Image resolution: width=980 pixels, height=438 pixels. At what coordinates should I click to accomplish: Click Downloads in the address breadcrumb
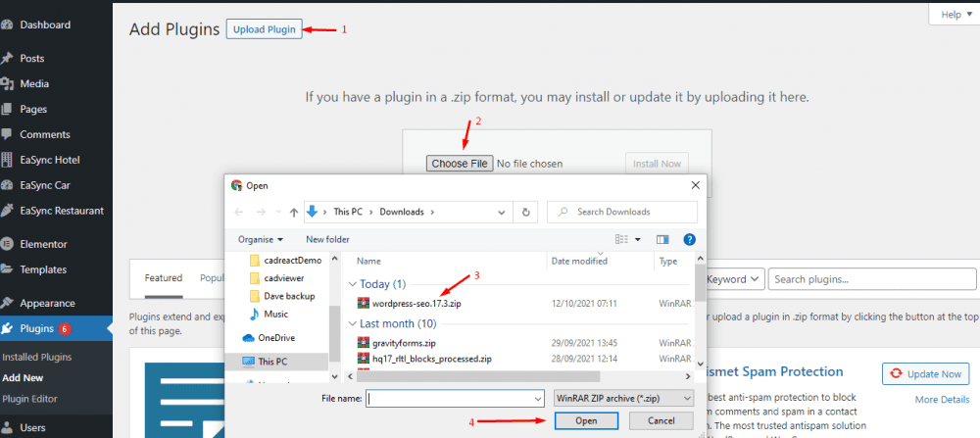click(401, 212)
